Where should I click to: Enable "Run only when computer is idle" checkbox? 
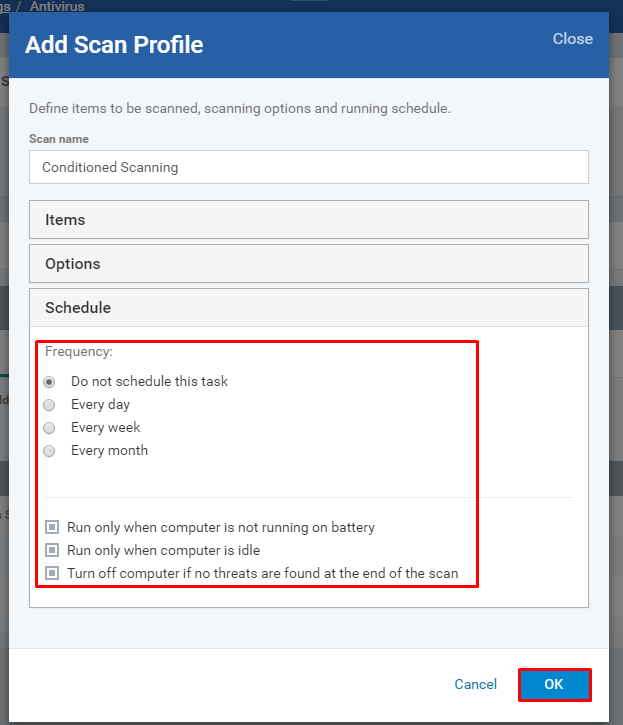[52, 550]
